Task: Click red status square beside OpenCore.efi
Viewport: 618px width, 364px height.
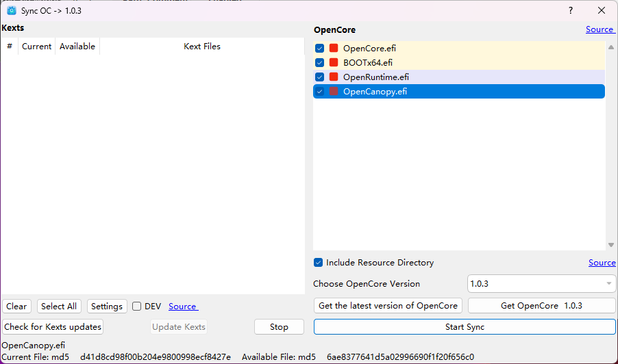Action: pos(334,48)
